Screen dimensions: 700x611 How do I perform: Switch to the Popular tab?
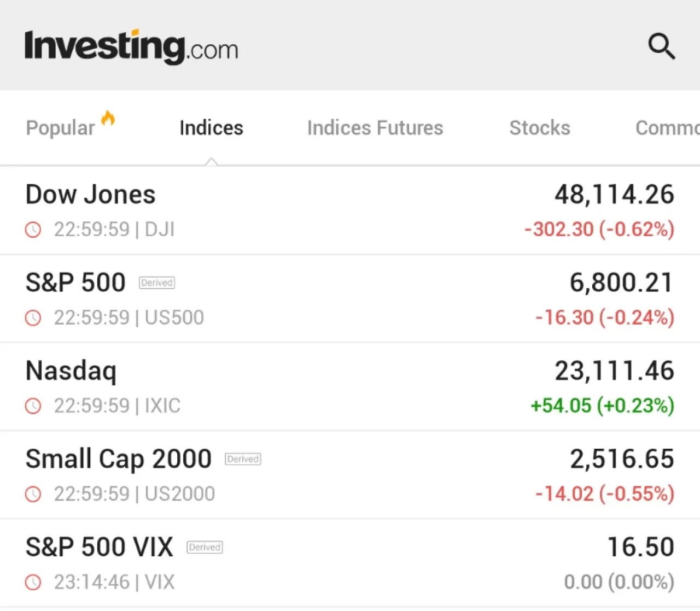click(60, 128)
